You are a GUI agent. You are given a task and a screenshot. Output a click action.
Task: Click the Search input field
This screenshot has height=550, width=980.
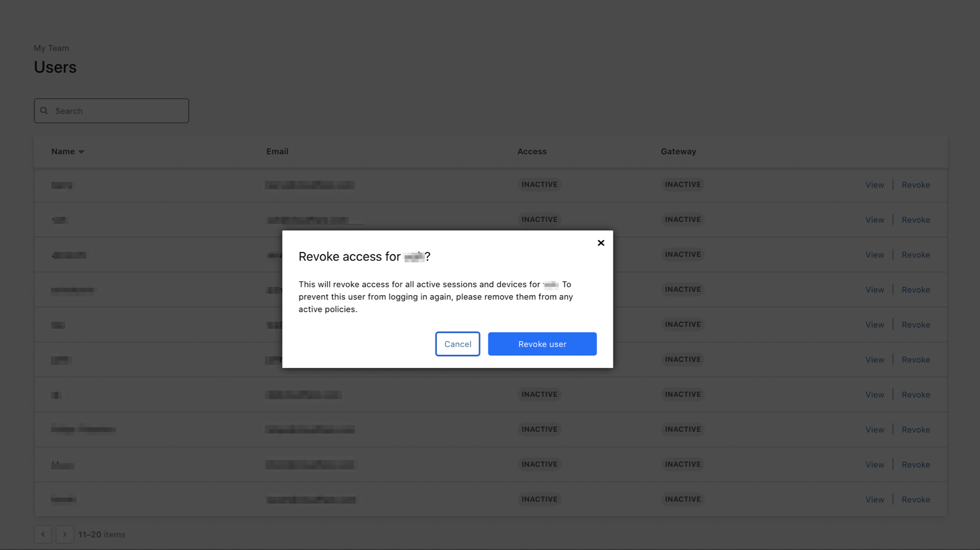tap(111, 110)
